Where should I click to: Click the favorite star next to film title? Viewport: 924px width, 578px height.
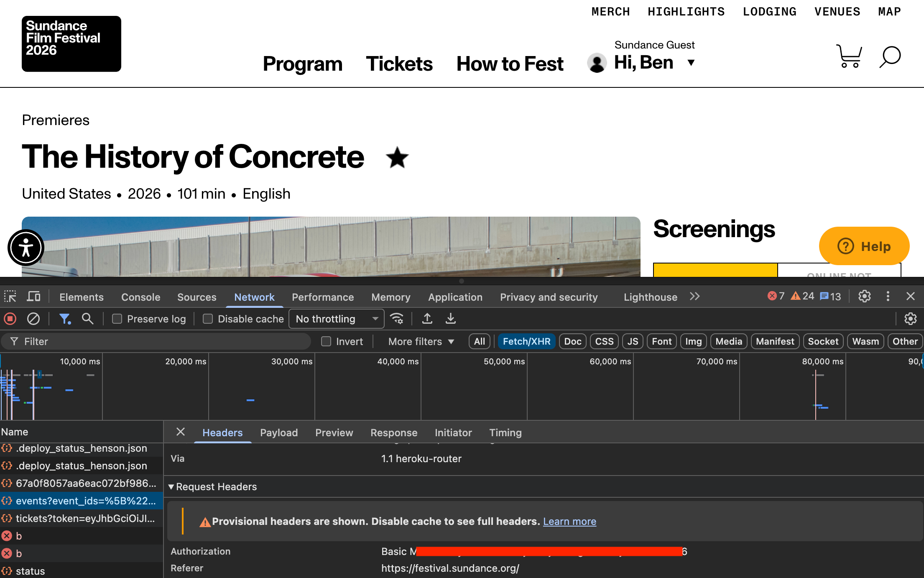397,158
